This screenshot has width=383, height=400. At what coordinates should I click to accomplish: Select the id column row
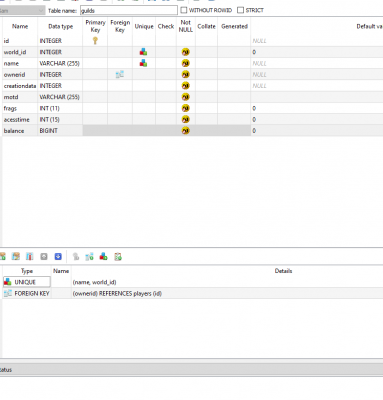point(193,41)
